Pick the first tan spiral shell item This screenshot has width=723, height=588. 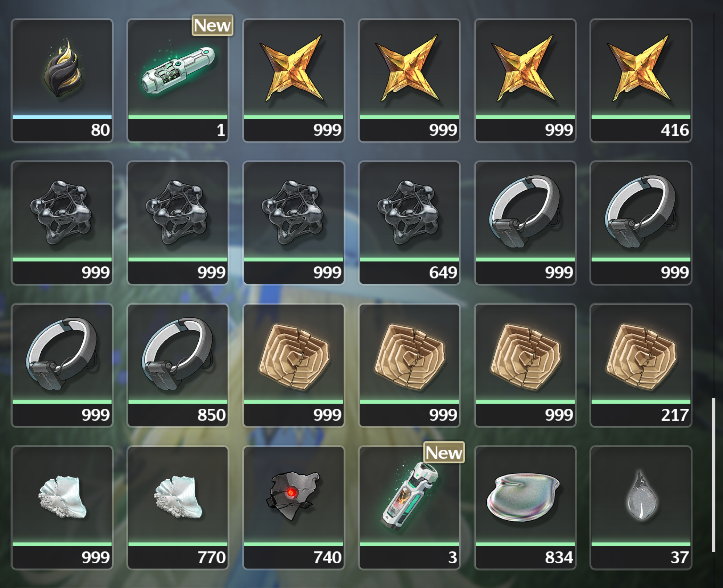coord(294,365)
